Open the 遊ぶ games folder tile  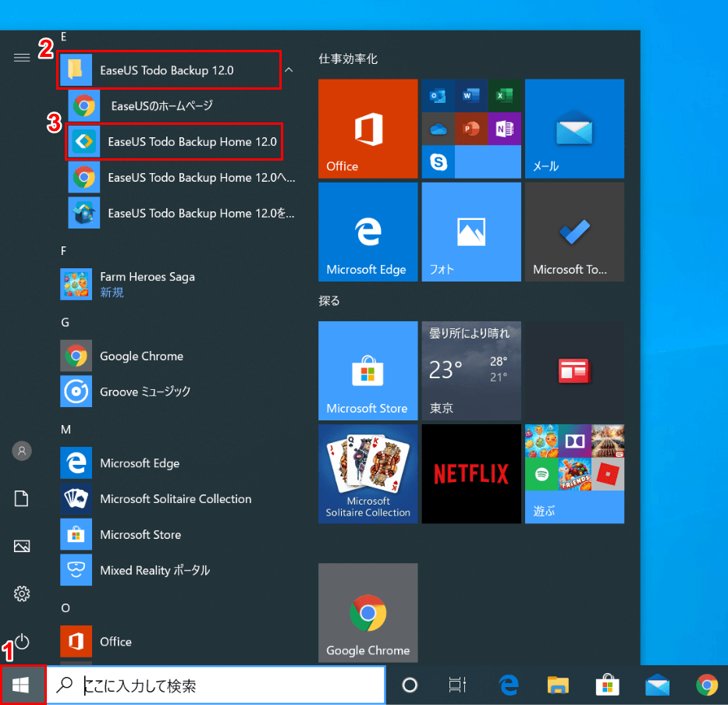(x=574, y=474)
